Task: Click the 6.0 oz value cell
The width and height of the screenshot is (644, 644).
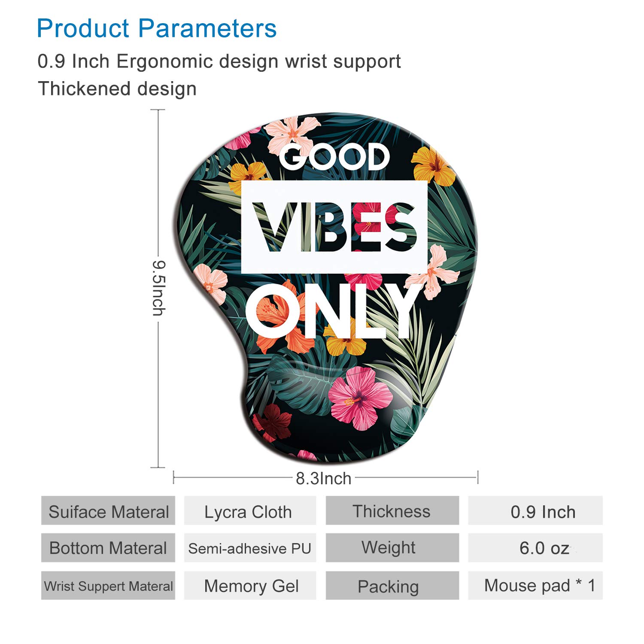Action: (x=535, y=548)
